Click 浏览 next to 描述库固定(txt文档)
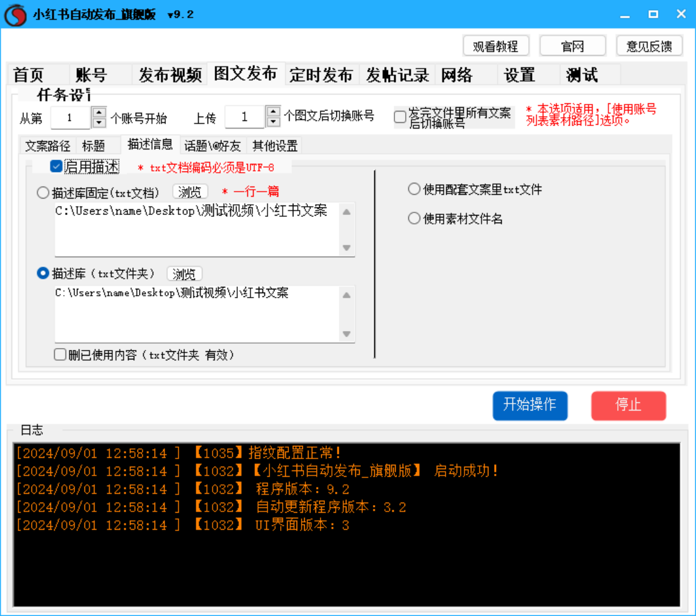 coord(189,192)
